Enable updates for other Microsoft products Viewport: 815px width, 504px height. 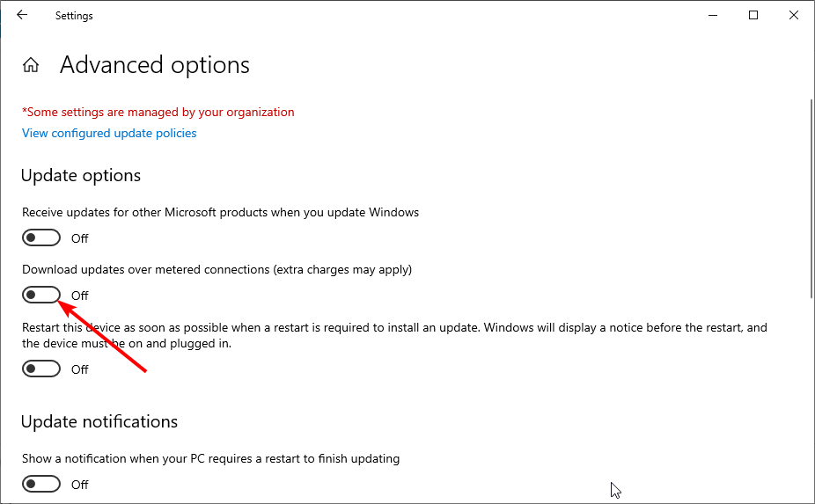tap(41, 237)
